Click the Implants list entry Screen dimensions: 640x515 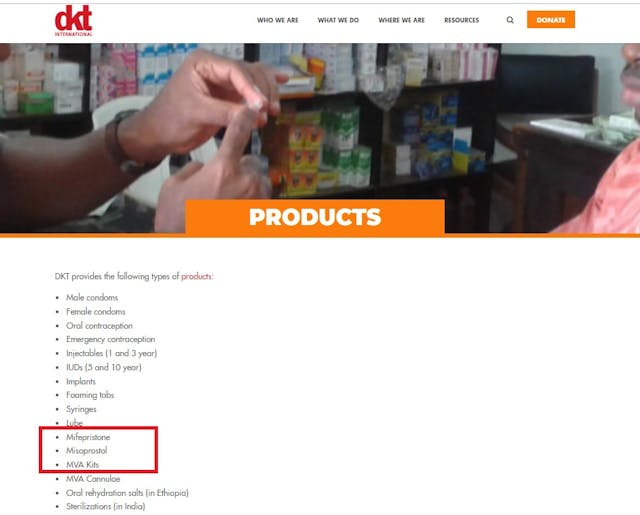click(x=81, y=382)
